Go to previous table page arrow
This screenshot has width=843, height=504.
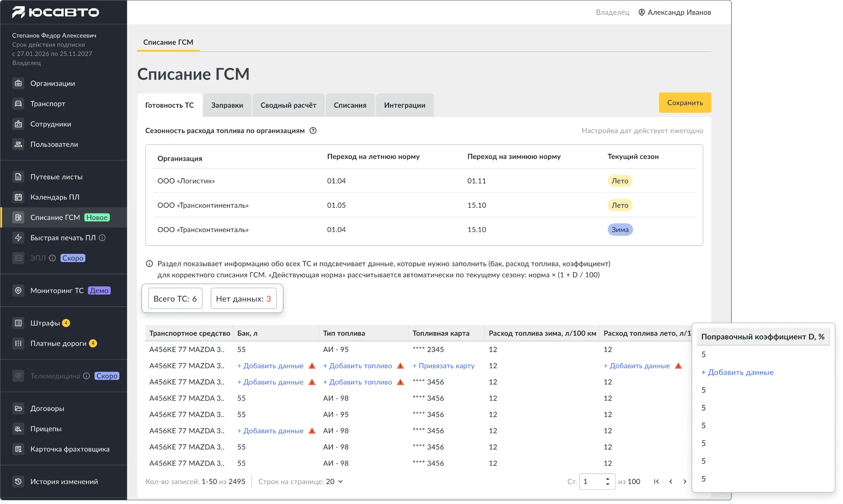pyautogui.click(x=671, y=481)
